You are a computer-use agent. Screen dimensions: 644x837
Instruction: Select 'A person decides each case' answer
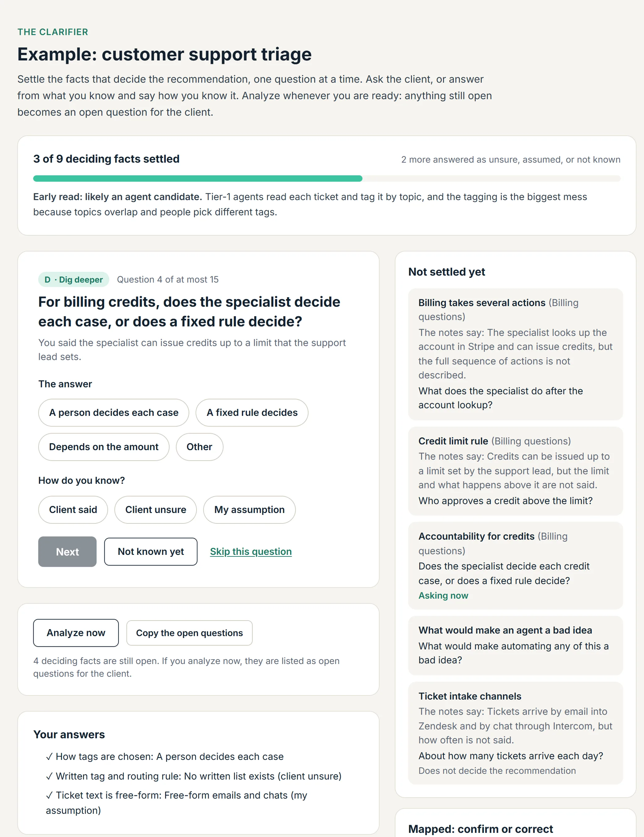[x=114, y=412]
